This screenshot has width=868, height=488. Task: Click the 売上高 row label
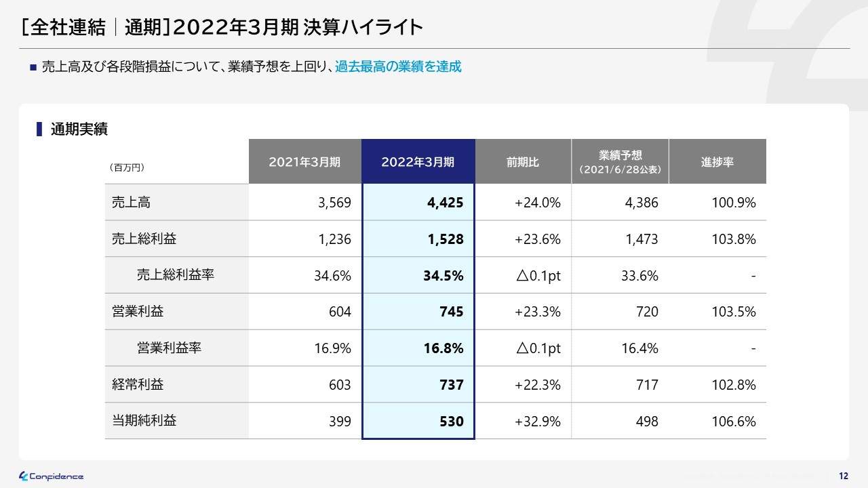pos(131,202)
